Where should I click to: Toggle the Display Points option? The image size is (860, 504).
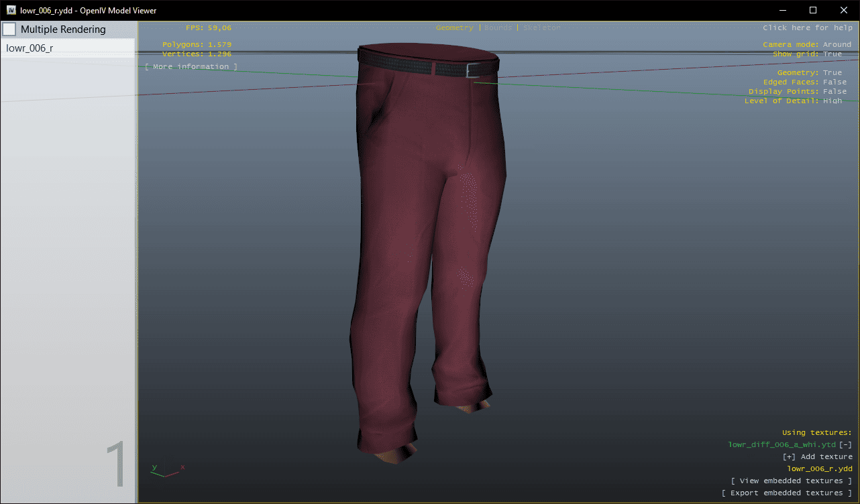(835, 91)
